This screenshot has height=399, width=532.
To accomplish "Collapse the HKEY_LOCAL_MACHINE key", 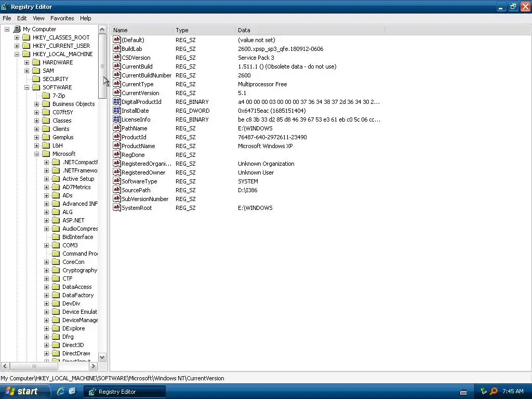I will [x=17, y=54].
